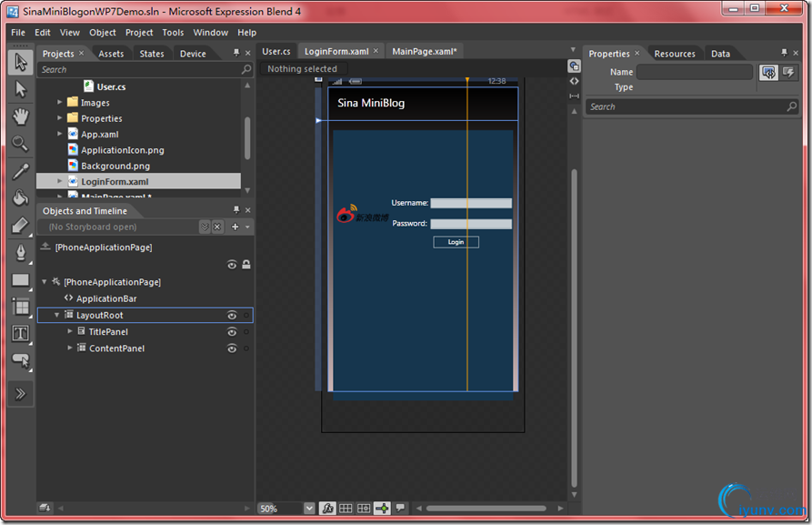The height and width of the screenshot is (525, 812).
Task: Toggle show gridlines button below artboard
Action: click(346, 508)
